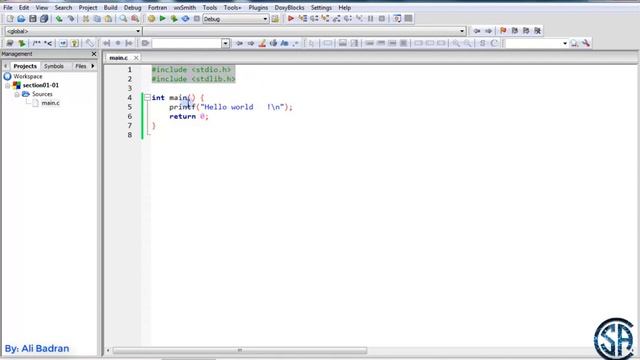Click the Redo arrow icon
Screen dimensions: 640x360
coord(71,19)
